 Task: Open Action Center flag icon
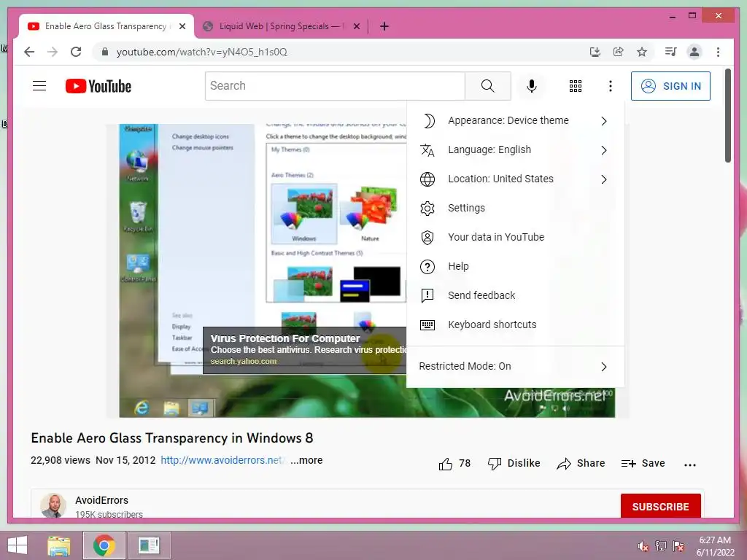[678, 546]
